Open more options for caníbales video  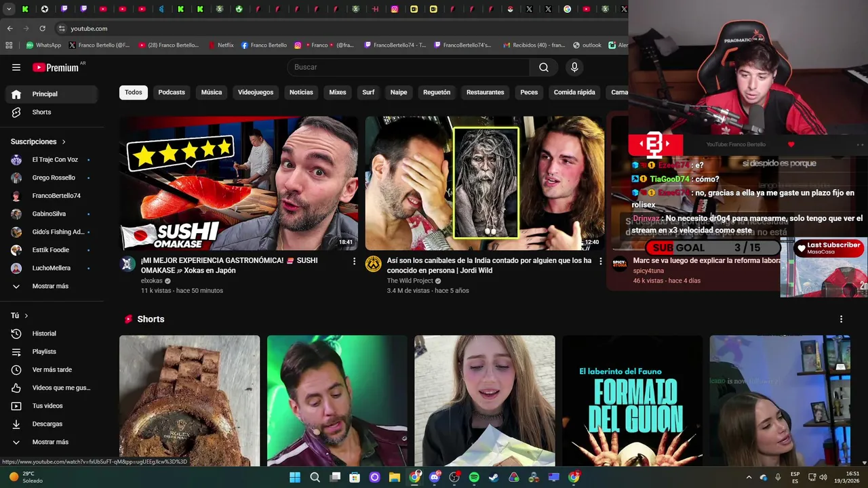(x=600, y=261)
